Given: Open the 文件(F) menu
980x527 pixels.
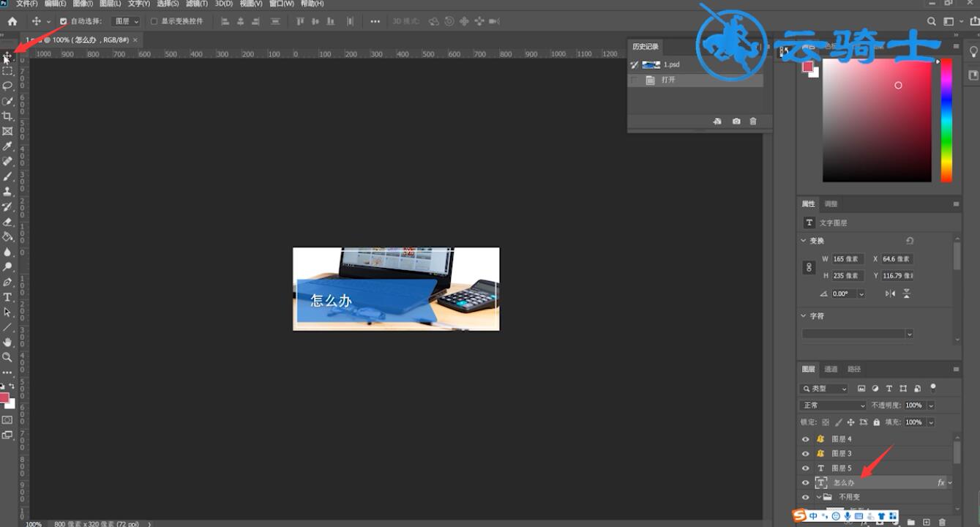Looking at the screenshot, I should pyautogui.click(x=27, y=4).
